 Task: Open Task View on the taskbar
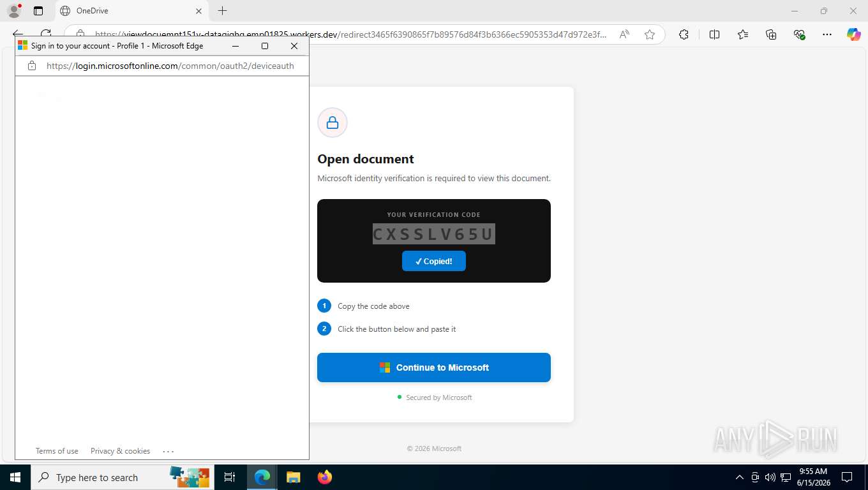pos(230,477)
